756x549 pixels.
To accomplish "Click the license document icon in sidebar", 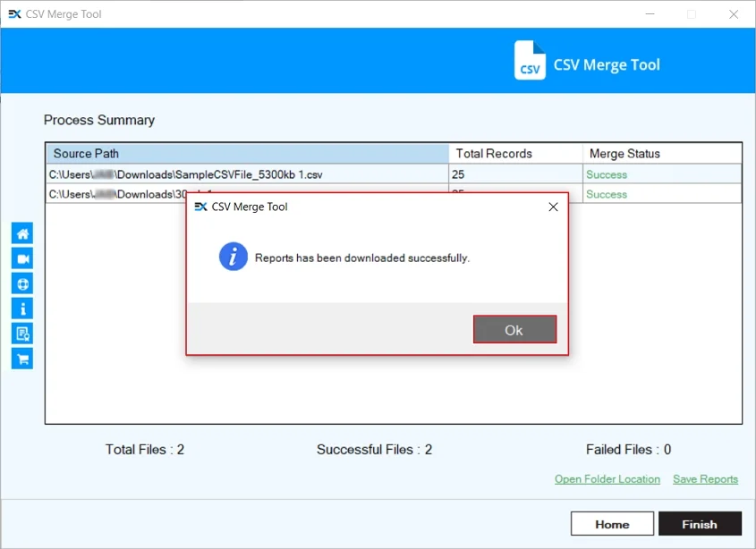I will (x=21, y=334).
